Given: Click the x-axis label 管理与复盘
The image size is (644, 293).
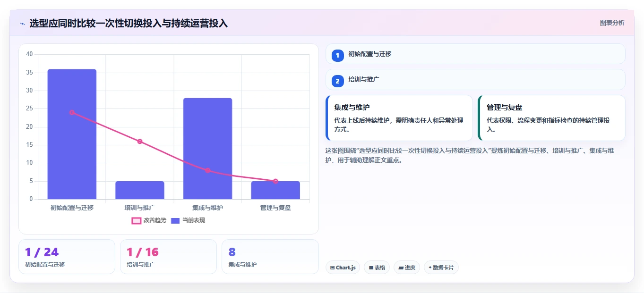Looking at the screenshot, I should pos(275,208).
